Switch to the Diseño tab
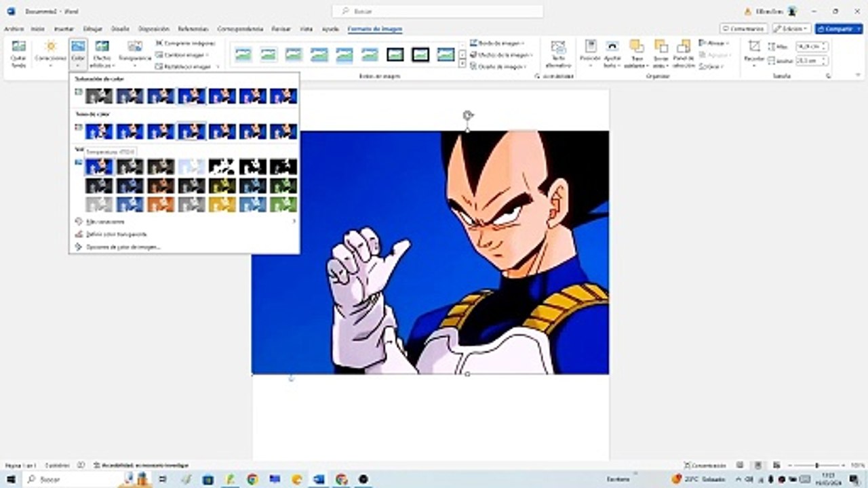868x488 pixels. coord(120,29)
